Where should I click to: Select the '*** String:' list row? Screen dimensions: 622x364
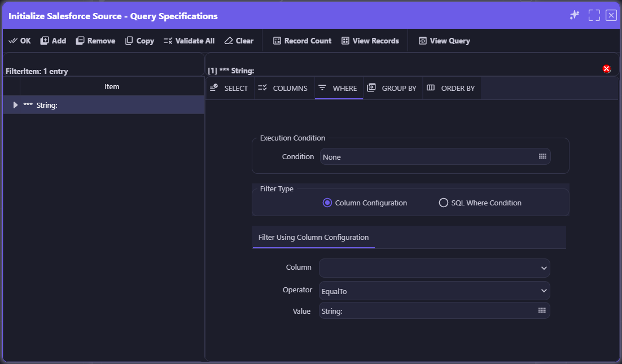tap(104, 105)
